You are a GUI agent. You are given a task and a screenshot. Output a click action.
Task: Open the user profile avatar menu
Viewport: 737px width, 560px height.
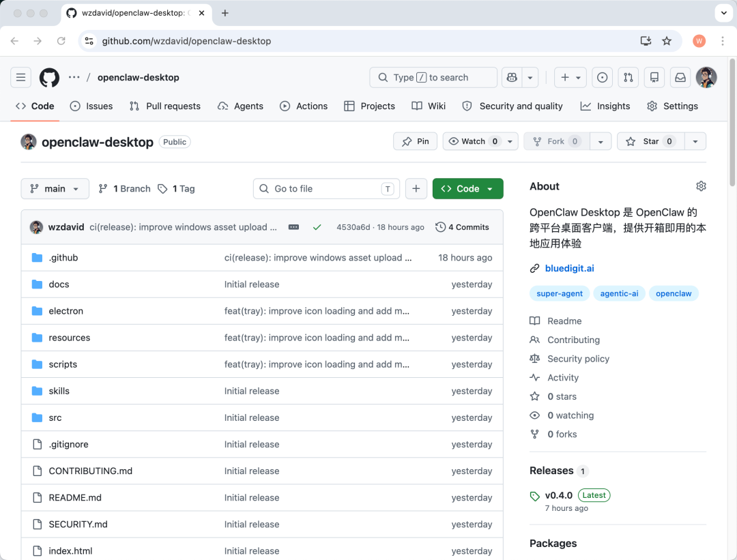point(706,78)
